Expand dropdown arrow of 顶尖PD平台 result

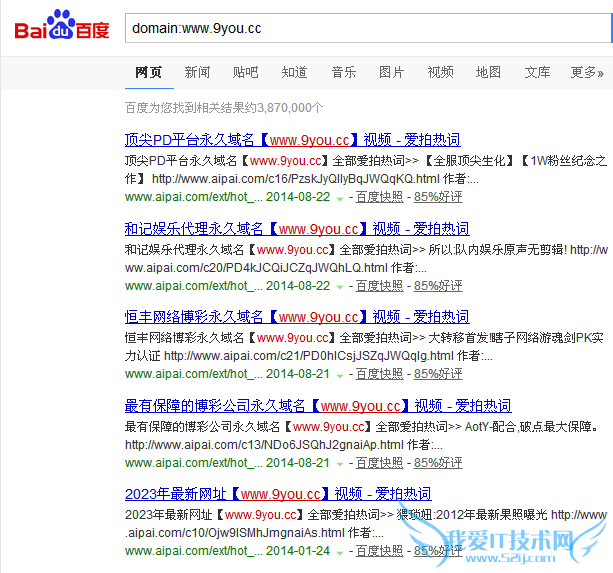tap(340, 199)
